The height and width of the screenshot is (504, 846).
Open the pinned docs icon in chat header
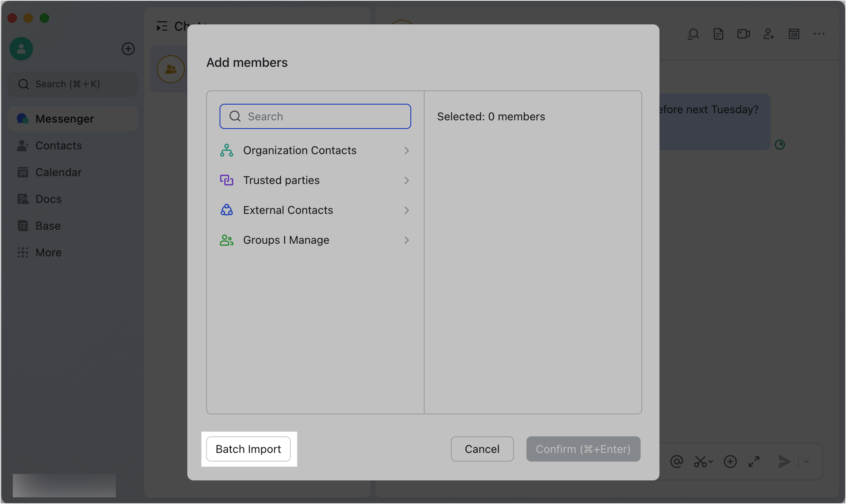(718, 34)
